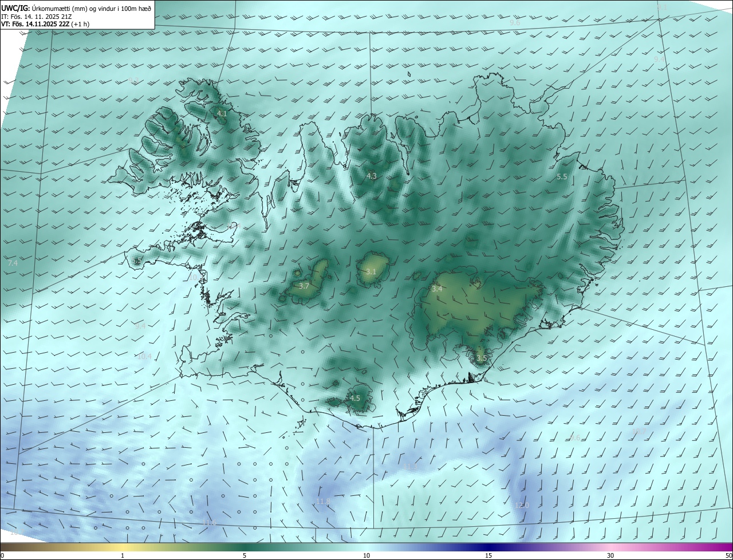Click the 11.8 value in the southern ocean
The width and height of the screenshot is (733, 560).
[x=323, y=502]
